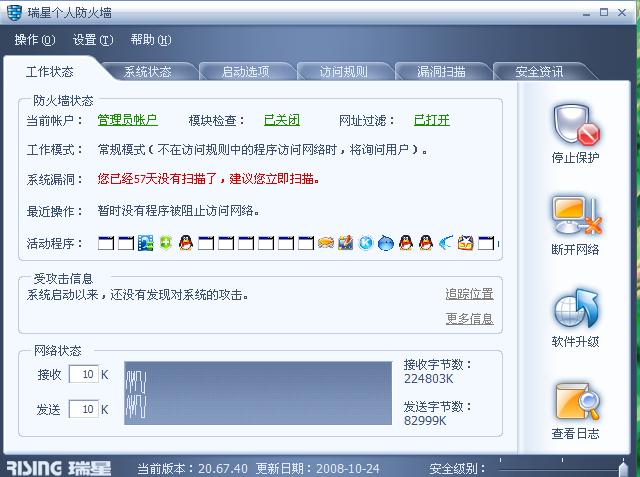
Task: Select the blue circle K program icon
Action: 366,243
